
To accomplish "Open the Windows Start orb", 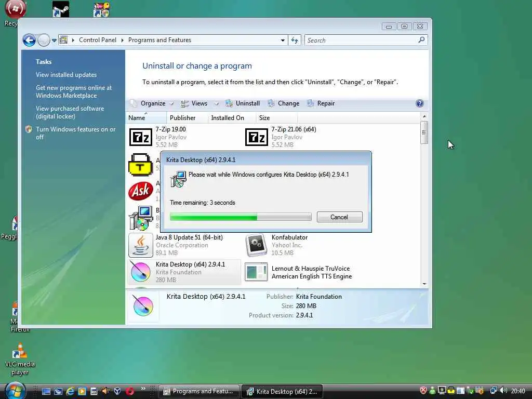I will [15, 390].
